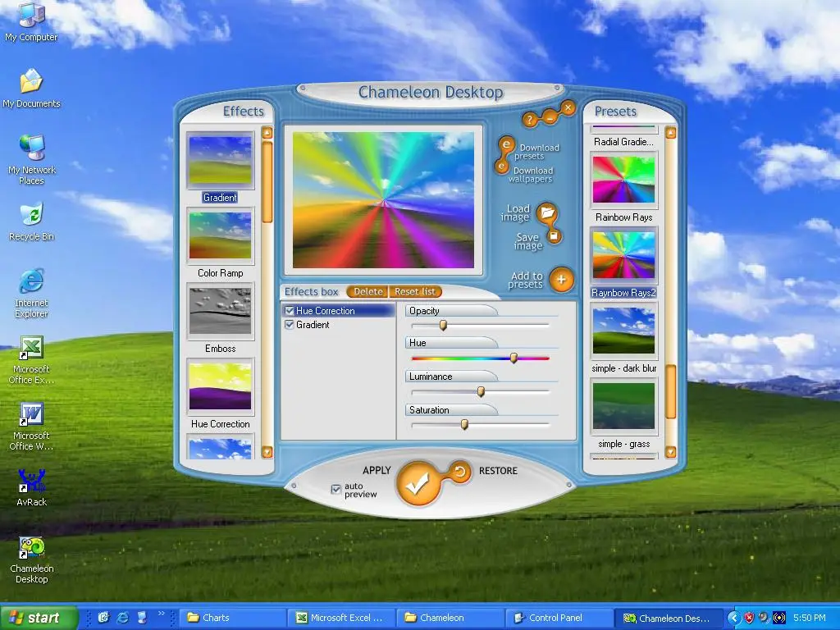Select the Hue Correction row label
This screenshot has width=840, height=630.
click(325, 311)
